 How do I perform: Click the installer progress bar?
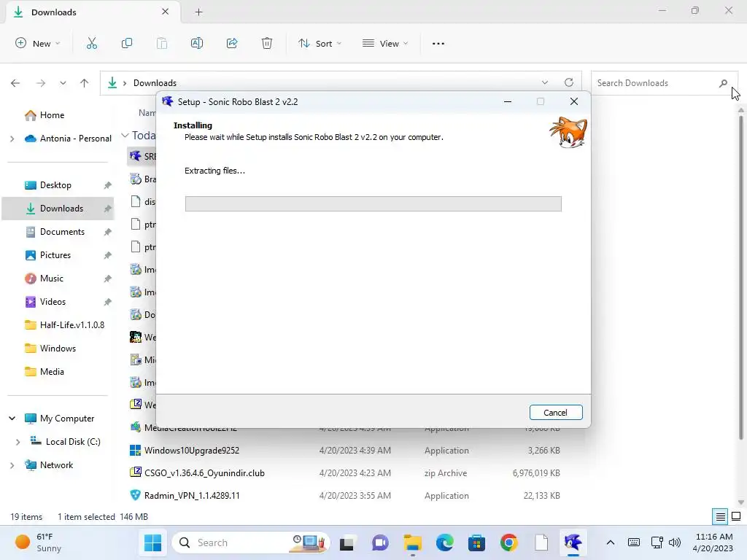point(373,204)
